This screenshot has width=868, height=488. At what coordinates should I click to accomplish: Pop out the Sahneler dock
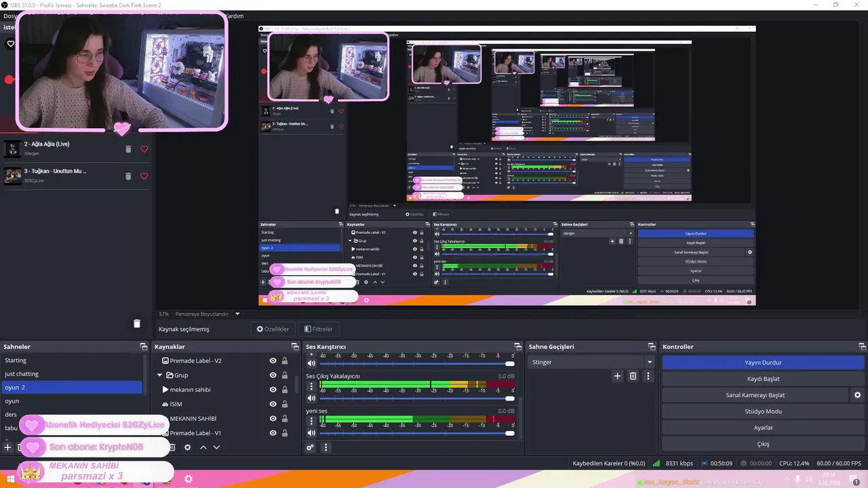coord(144,346)
